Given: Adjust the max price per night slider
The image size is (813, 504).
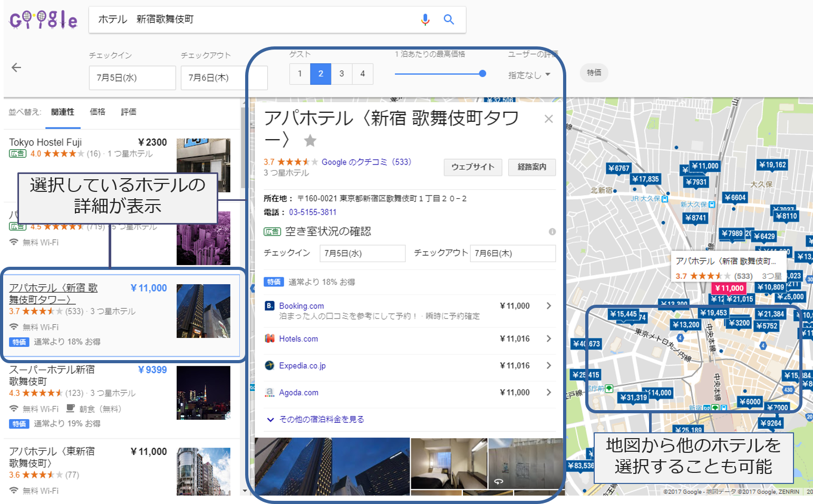Looking at the screenshot, I should (482, 74).
